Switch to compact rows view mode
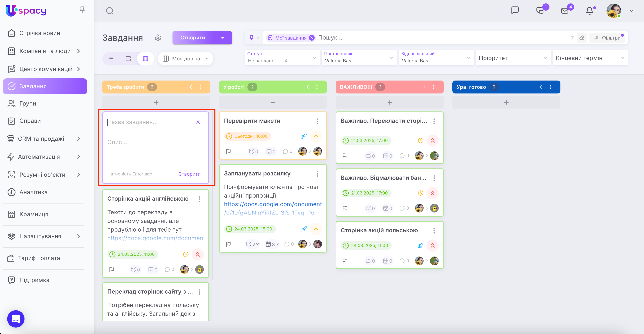This screenshot has width=644, height=334. point(128,59)
